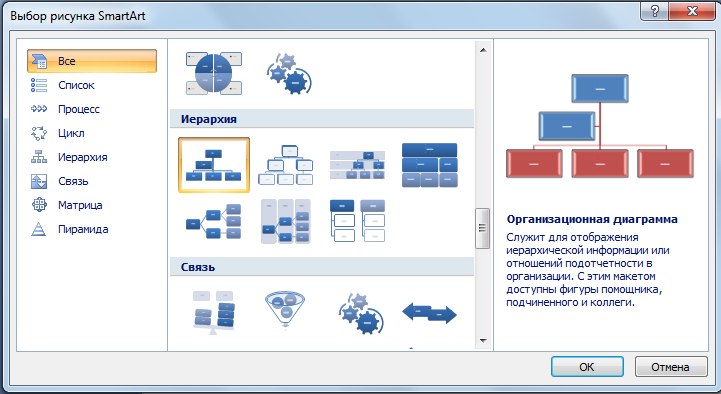721x394 pixels.
Task: Click the Матрица category icon
Action: tap(39, 205)
